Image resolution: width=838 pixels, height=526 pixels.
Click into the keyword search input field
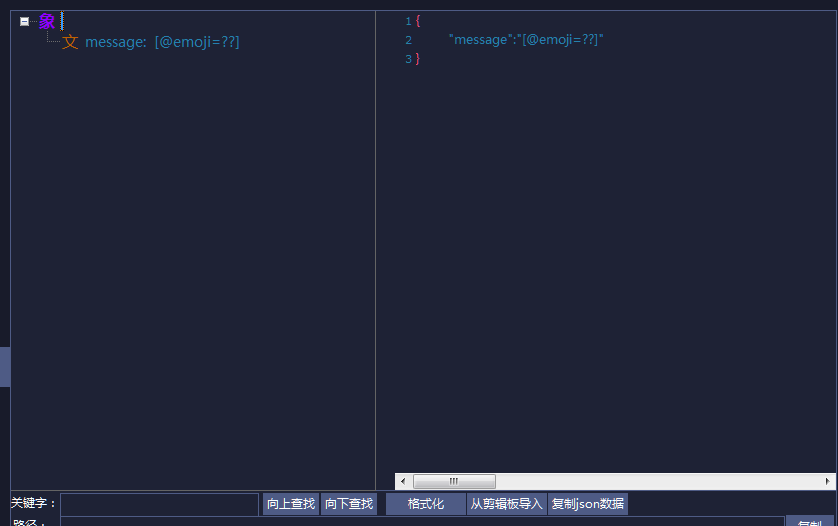160,504
